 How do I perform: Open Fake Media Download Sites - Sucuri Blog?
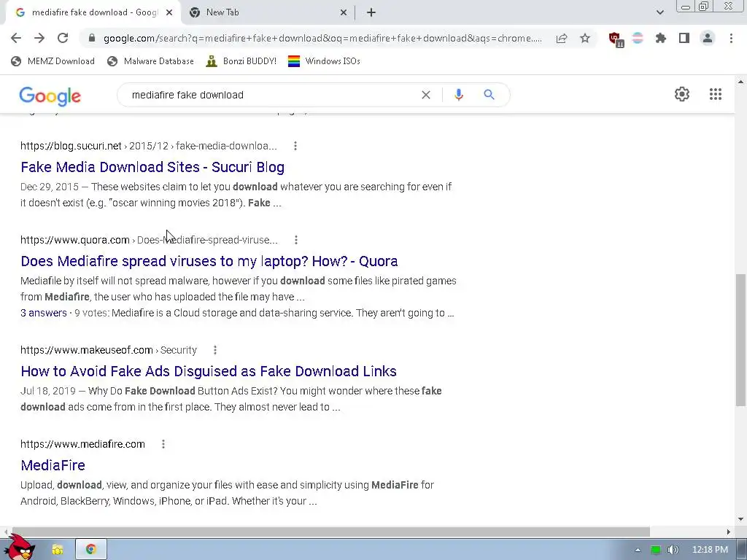[152, 167]
